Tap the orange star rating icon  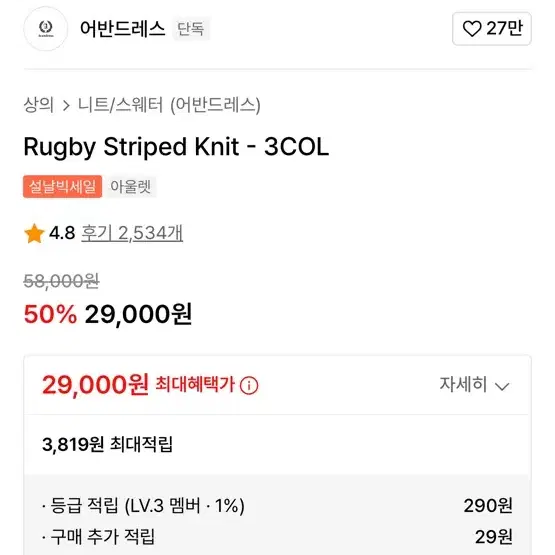[34, 234]
